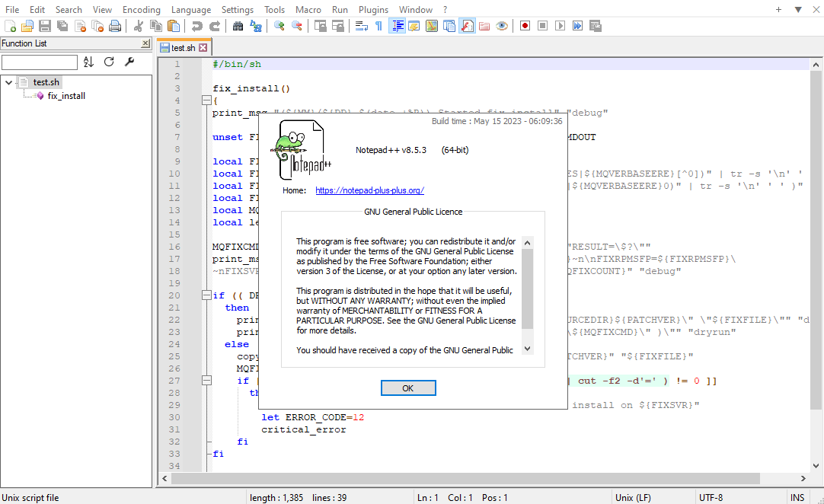
Task: Click the Monitoring eye icon
Action: point(502,27)
